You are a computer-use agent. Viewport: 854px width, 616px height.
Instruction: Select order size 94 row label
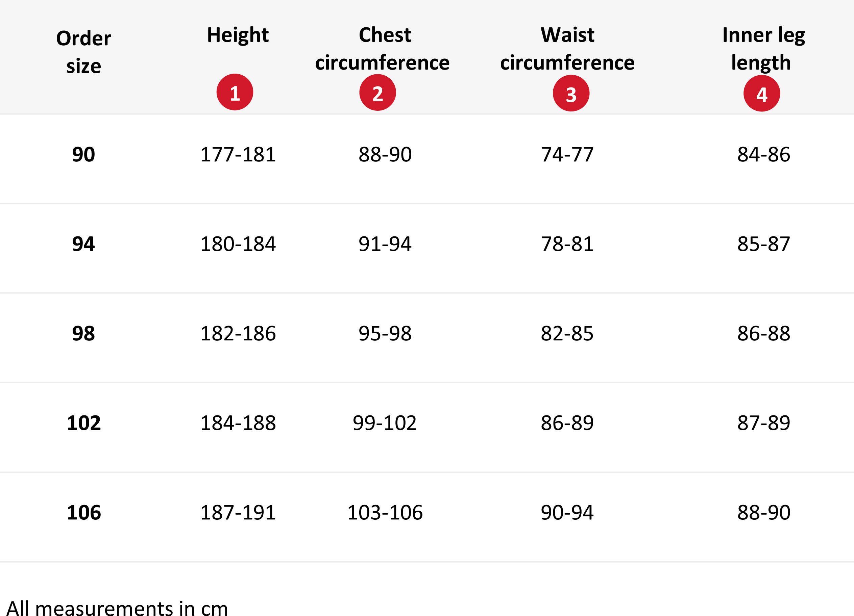coord(83,244)
